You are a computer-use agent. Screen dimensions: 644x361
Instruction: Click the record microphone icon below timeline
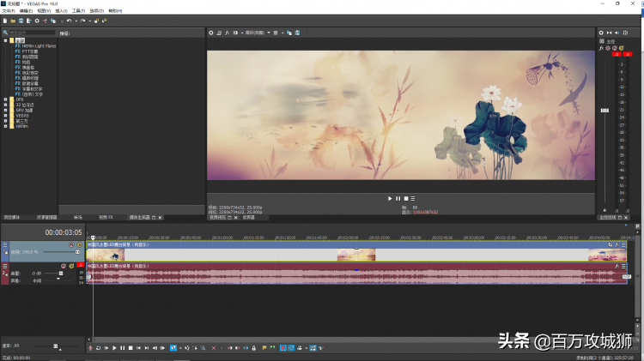tap(90, 347)
